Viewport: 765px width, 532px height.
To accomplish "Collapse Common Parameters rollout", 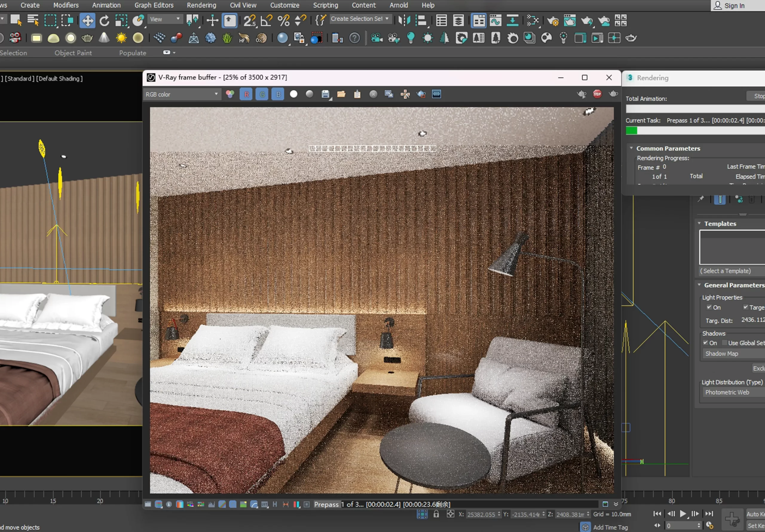I will click(x=631, y=148).
